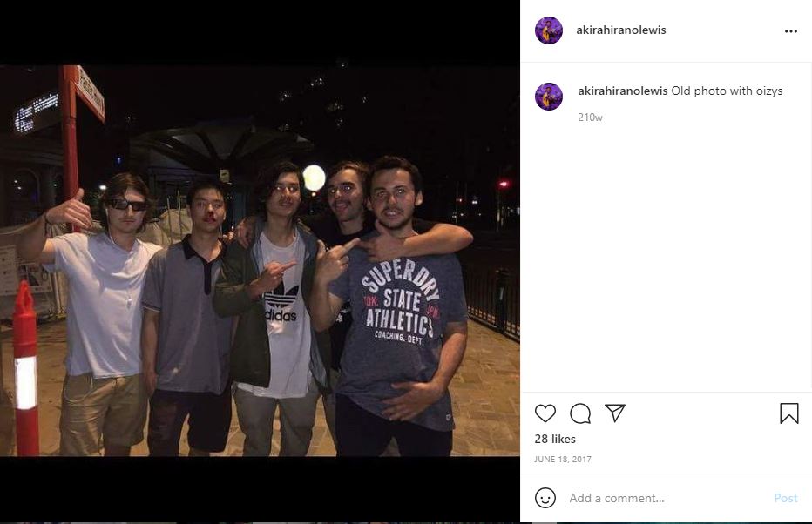Click the 210w timestamp
The image size is (812, 524).
point(590,118)
